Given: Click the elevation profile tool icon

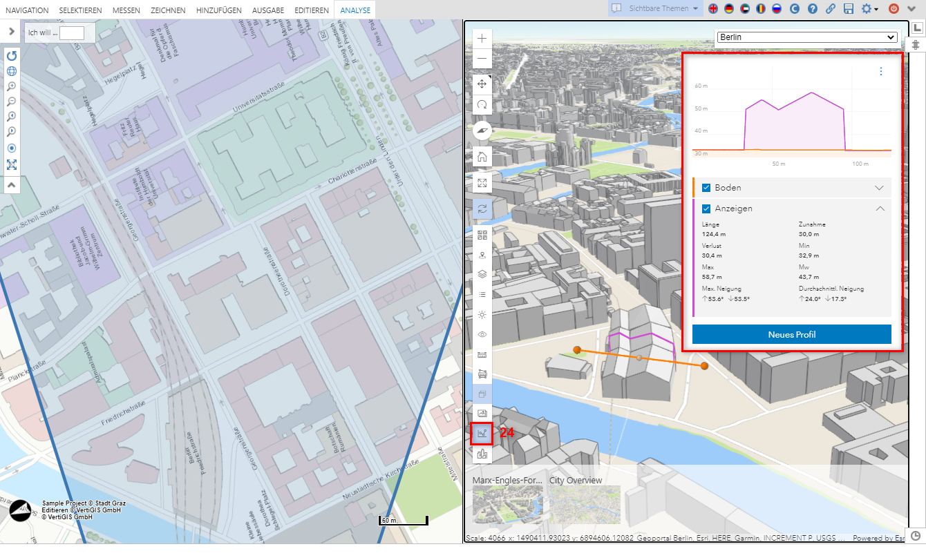Looking at the screenshot, I should (482, 433).
